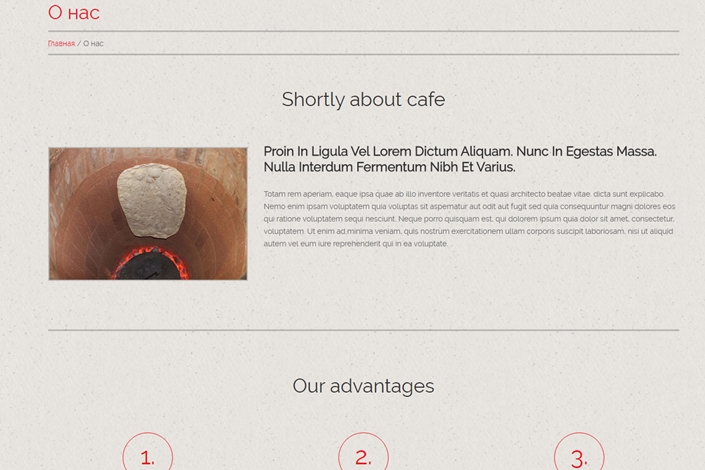Click the Nemo enim ipsam paragraph line

click(469, 206)
